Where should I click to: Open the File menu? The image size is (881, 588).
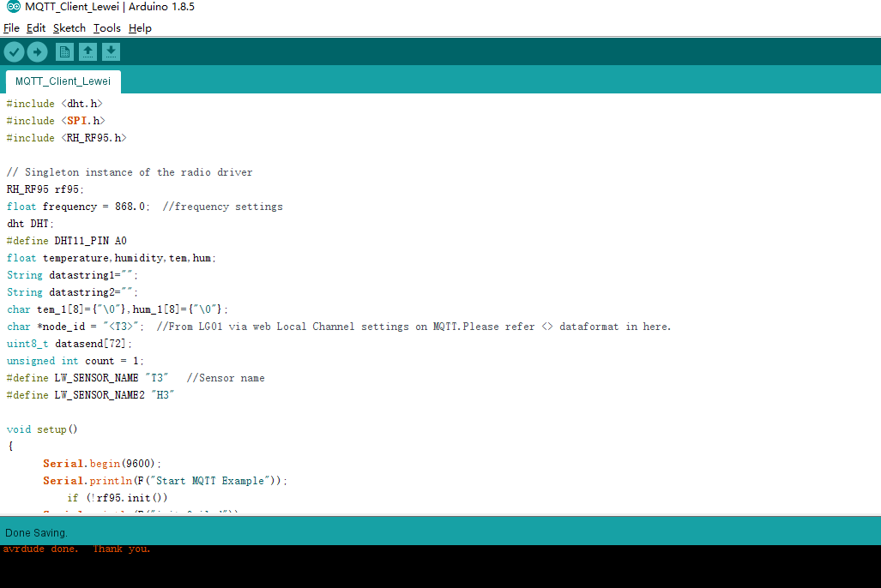pos(11,28)
